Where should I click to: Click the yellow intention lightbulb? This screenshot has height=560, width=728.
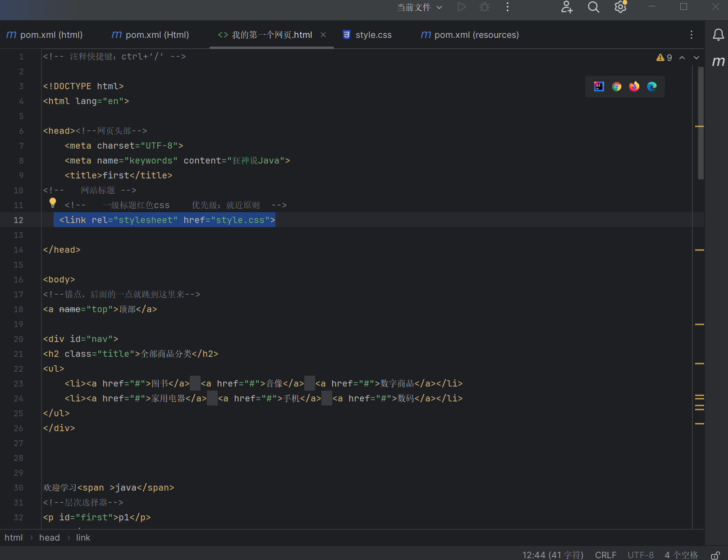click(53, 203)
